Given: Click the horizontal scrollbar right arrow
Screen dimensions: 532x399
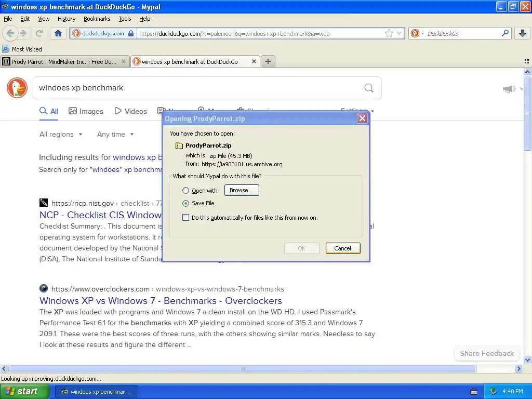Looking at the screenshot, I should point(518,368).
